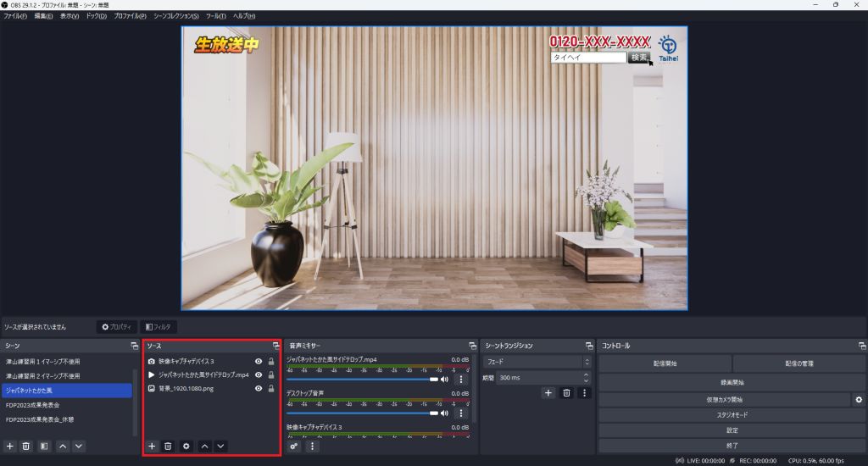Enable スタジオモード button
Viewport: 868px width, 466px height.
pos(732,415)
